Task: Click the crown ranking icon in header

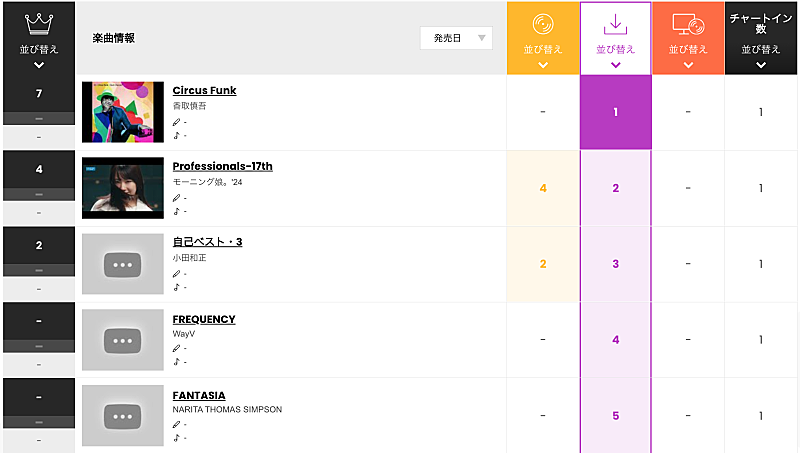Action: tap(38, 22)
